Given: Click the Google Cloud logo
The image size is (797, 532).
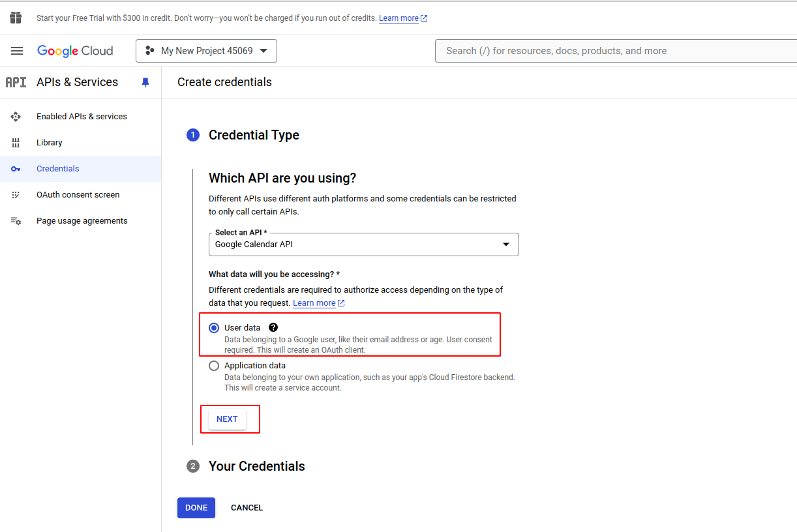Looking at the screenshot, I should [75, 51].
